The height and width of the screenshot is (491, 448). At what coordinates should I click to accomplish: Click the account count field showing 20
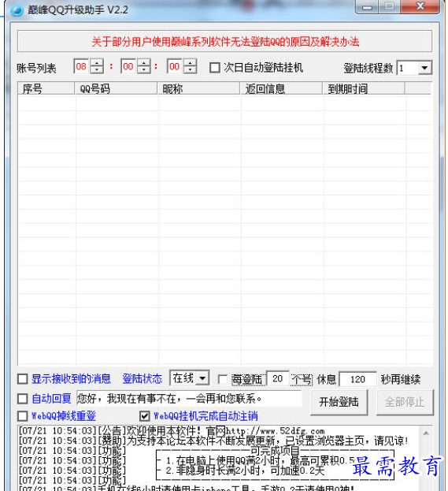pyautogui.click(x=278, y=379)
